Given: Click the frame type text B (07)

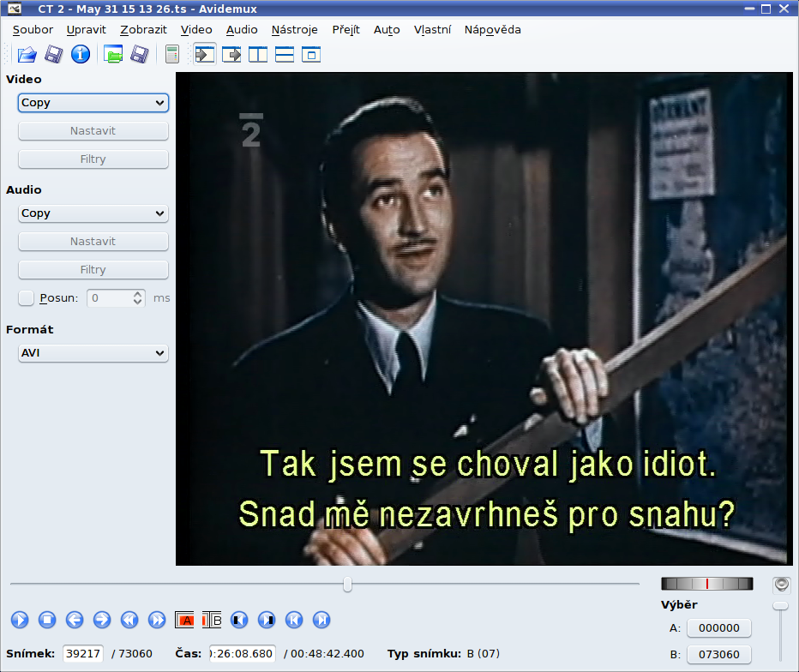Looking at the screenshot, I should click(x=484, y=654).
